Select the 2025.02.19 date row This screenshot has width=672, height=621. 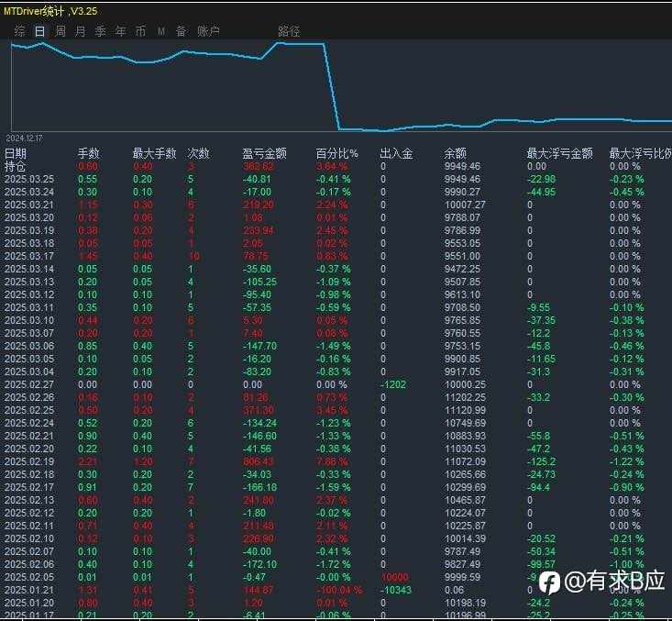pyautogui.click(x=336, y=461)
